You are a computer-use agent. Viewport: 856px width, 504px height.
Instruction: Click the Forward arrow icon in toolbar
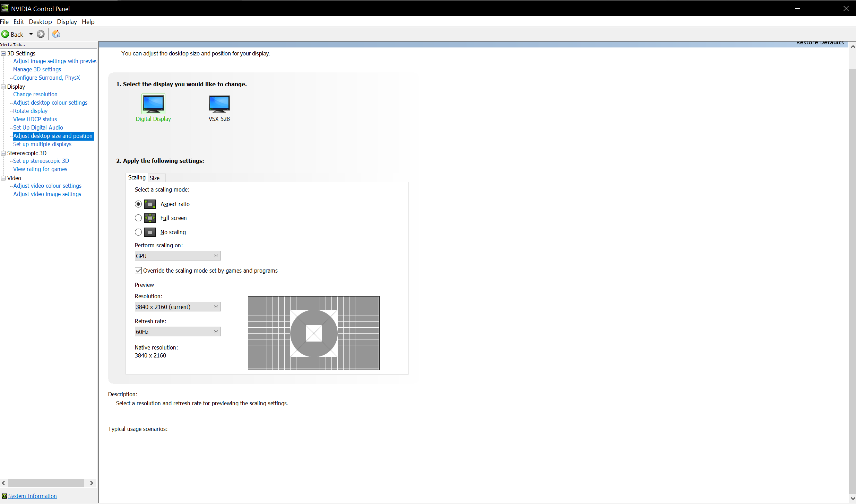(x=41, y=34)
